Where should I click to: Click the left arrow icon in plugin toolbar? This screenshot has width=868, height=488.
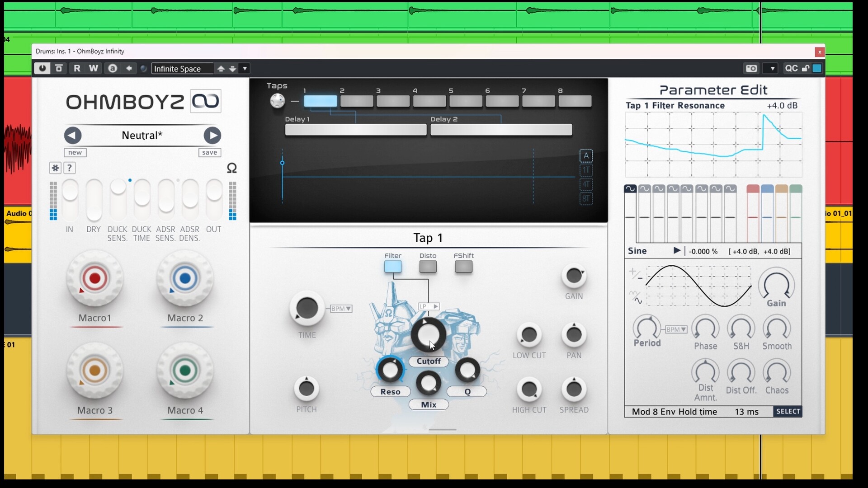coord(129,68)
